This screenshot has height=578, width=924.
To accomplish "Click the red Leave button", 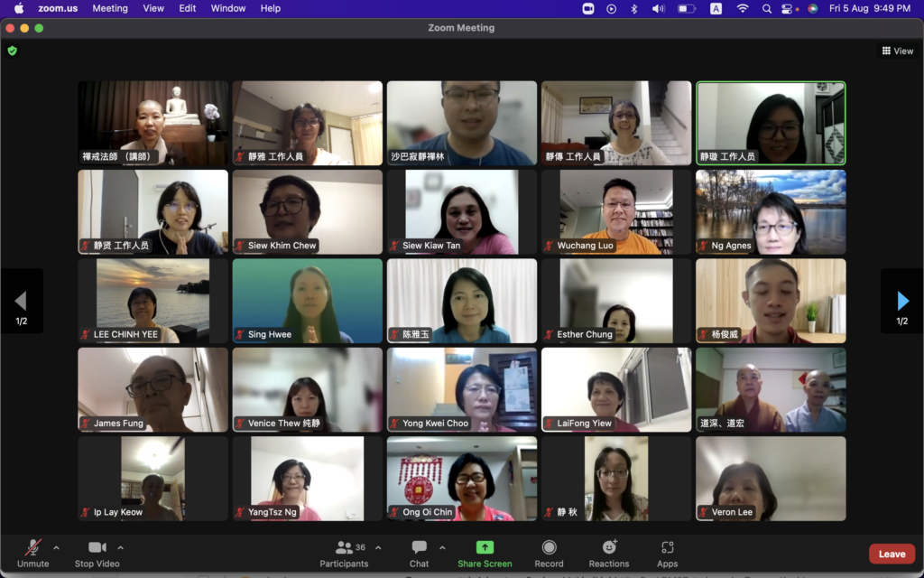I will pos(892,555).
